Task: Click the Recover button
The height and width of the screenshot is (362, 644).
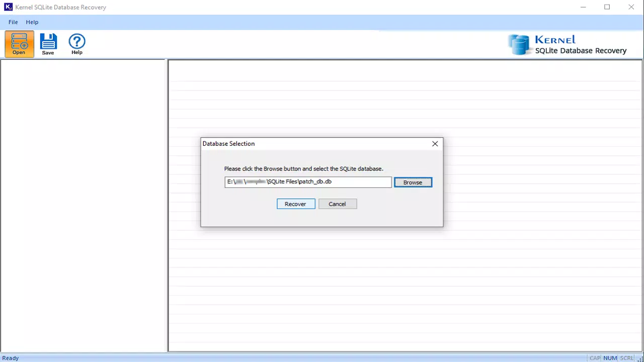Action: point(296,204)
